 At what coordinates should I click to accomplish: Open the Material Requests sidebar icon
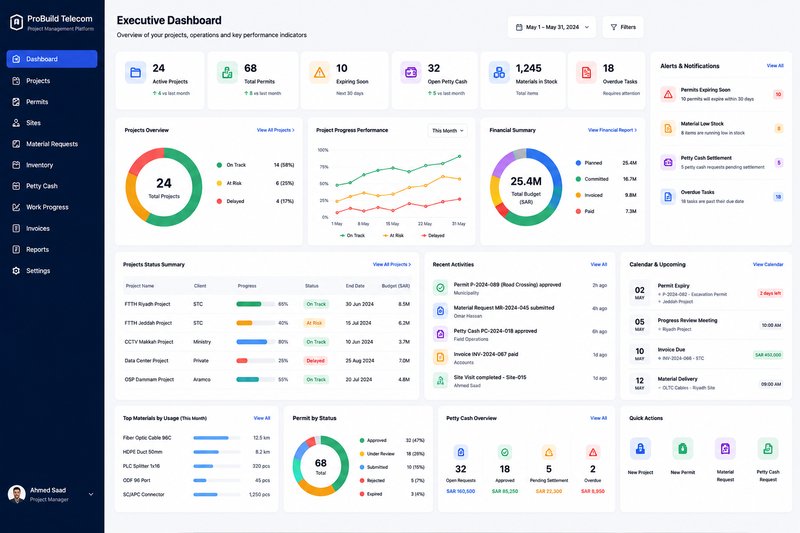tap(16, 144)
